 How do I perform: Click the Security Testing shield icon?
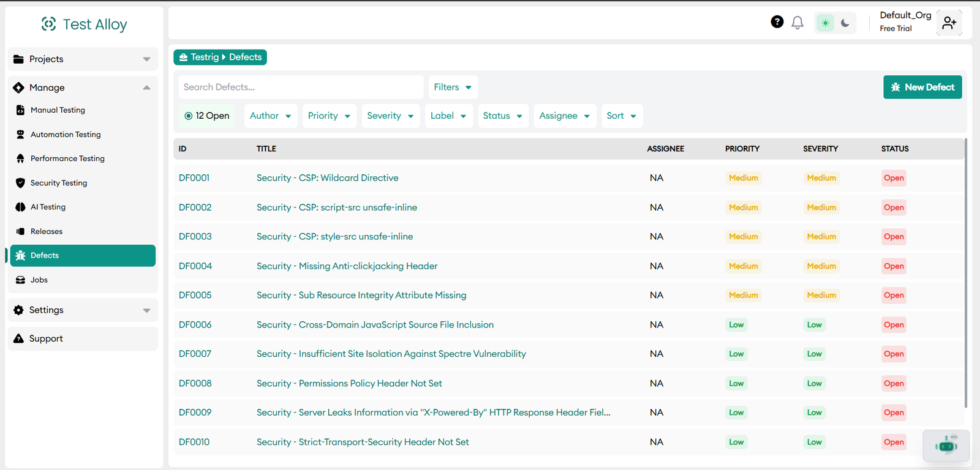(20, 183)
